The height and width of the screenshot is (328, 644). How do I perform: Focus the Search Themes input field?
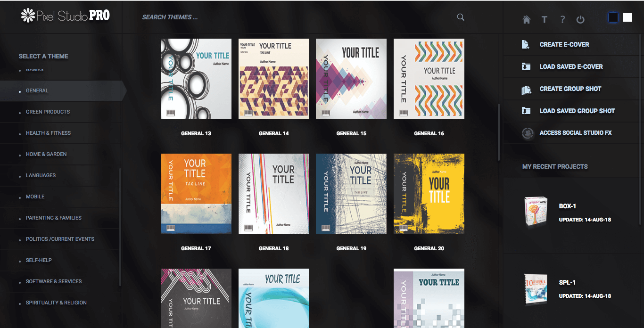tap(297, 17)
